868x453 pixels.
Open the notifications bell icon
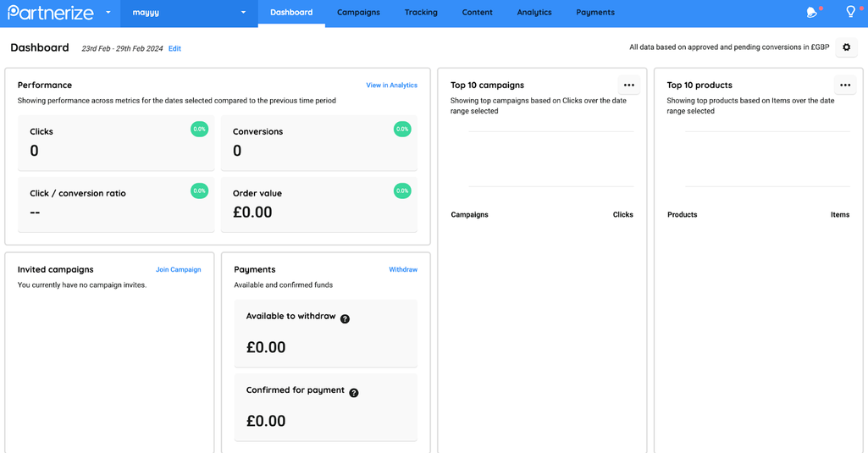(x=813, y=12)
